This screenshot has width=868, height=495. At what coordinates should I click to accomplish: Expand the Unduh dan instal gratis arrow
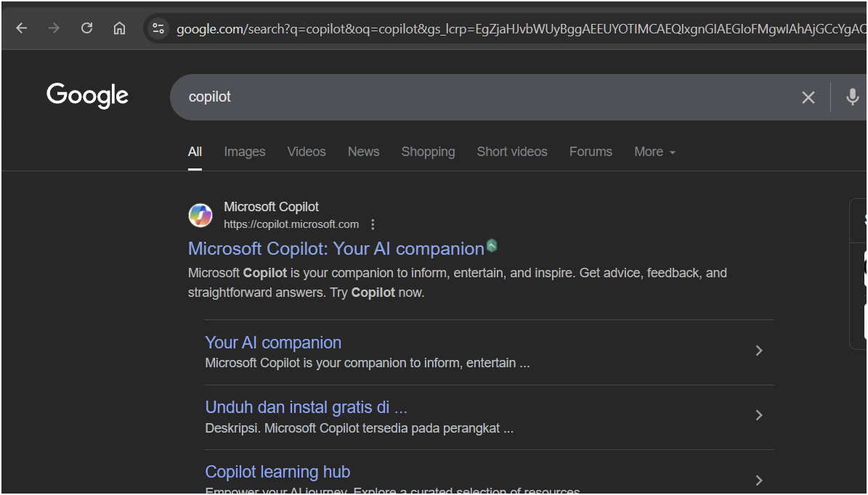pos(759,415)
